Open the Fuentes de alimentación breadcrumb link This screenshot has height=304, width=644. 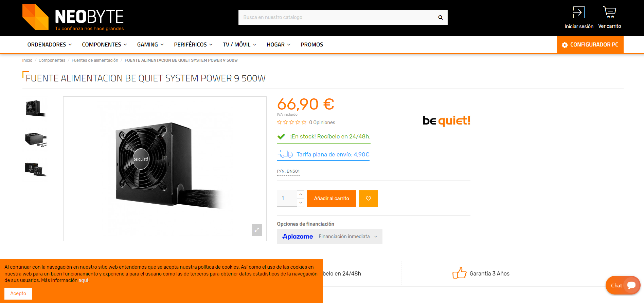click(95, 60)
